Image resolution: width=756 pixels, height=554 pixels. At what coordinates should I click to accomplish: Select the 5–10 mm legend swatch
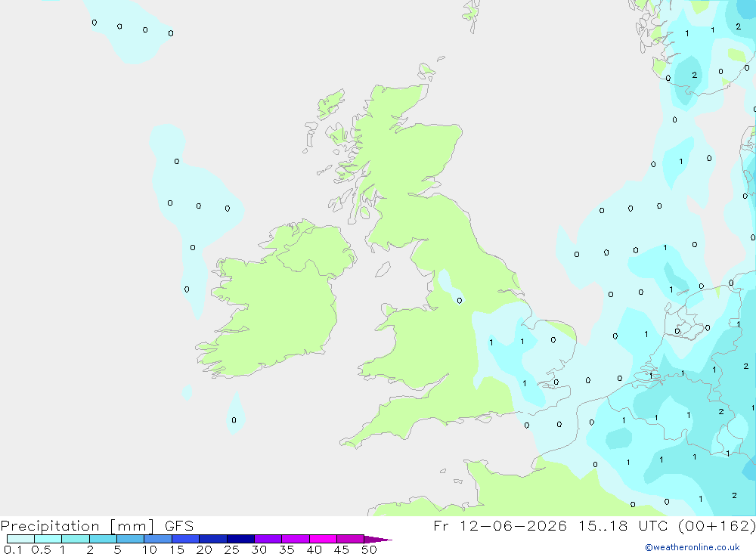click(130, 539)
